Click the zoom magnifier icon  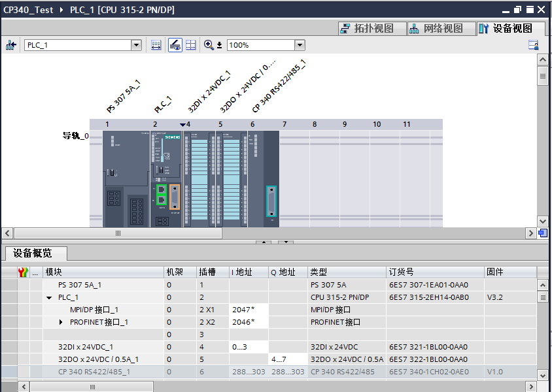tap(209, 45)
